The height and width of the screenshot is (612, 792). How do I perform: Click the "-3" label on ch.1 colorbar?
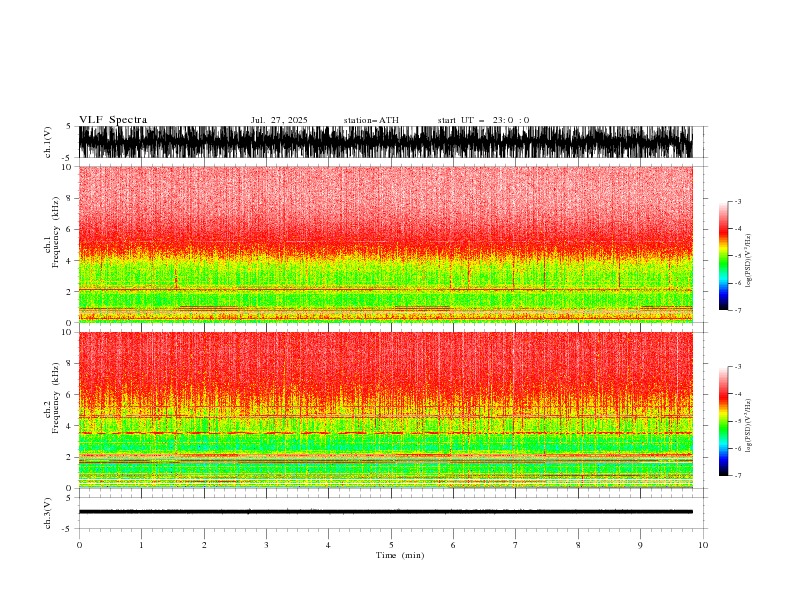pos(738,201)
